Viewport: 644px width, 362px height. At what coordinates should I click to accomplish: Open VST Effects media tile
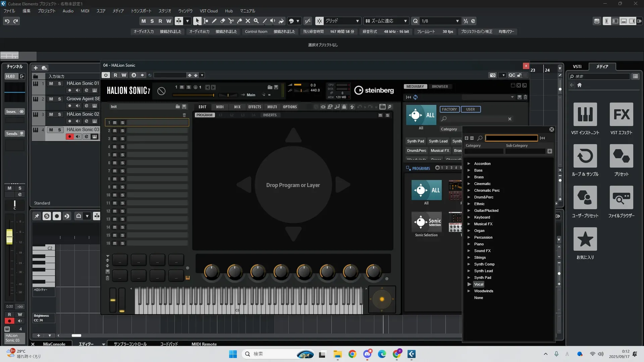tap(621, 115)
